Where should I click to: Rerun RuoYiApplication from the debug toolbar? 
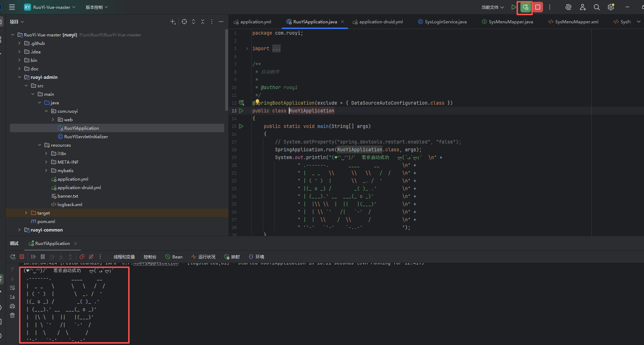[x=13, y=257]
